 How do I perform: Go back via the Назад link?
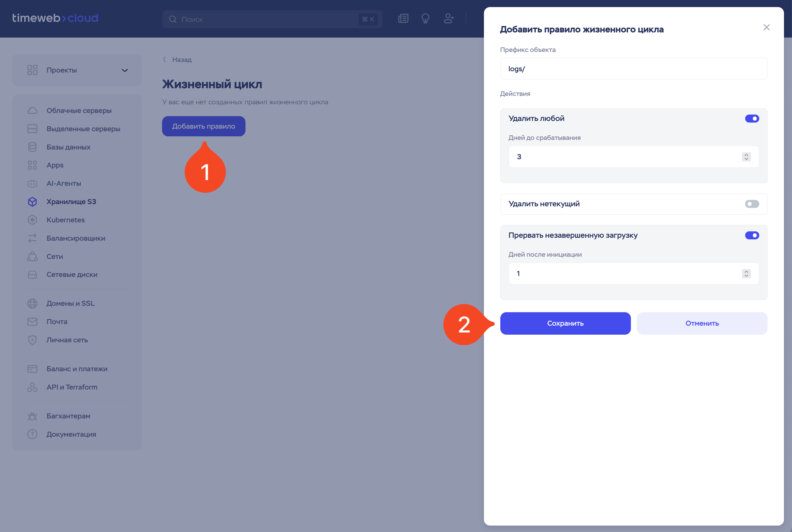(181, 60)
